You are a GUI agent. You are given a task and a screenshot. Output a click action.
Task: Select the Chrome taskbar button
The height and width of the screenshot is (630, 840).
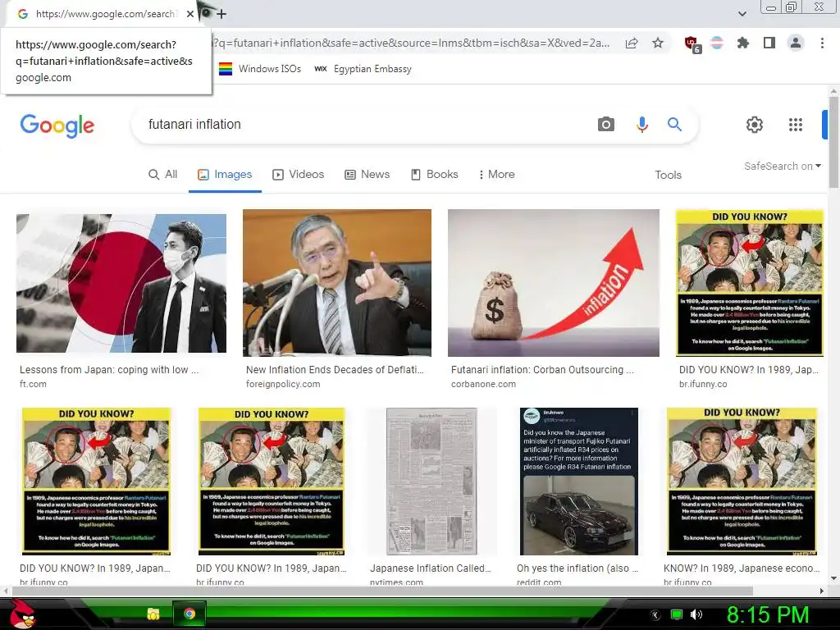click(189, 614)
